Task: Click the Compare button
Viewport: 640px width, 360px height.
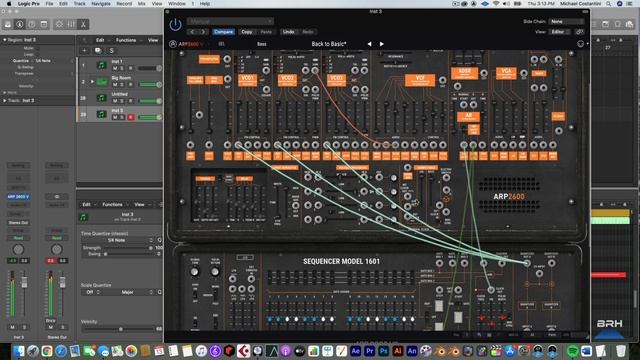Action: click(223, 31)
